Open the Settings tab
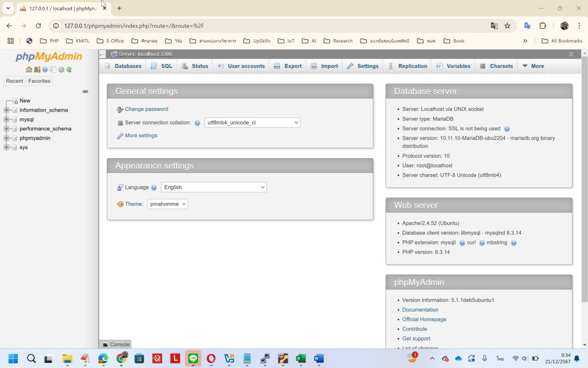 coord(363,66)
